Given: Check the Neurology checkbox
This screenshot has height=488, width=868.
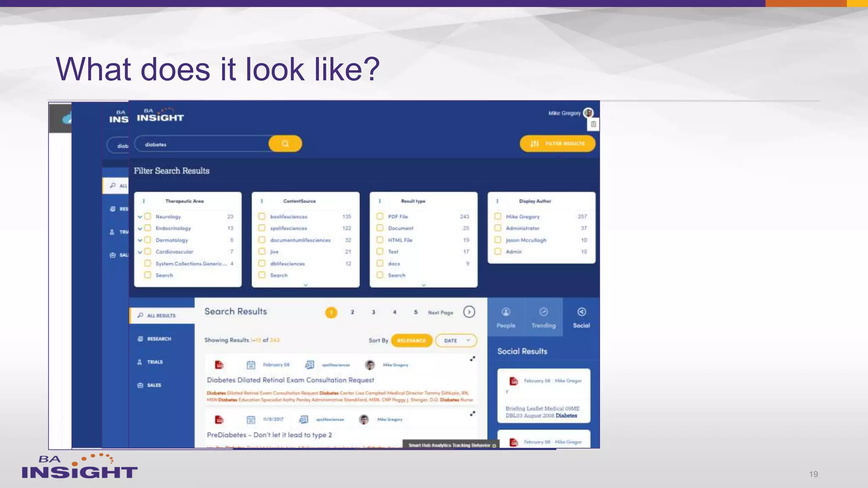Looking at the screenshot, I should 148,216.
